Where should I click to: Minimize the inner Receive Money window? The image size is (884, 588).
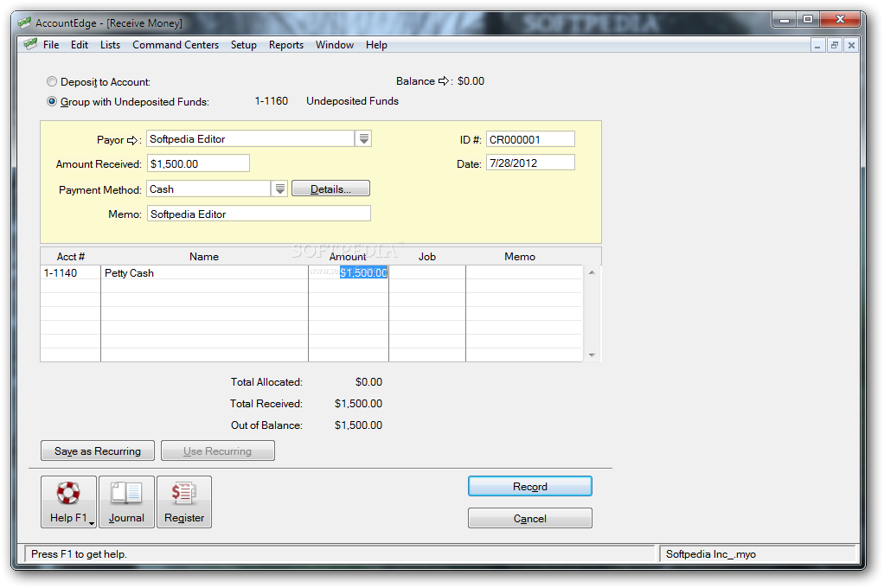817,46
